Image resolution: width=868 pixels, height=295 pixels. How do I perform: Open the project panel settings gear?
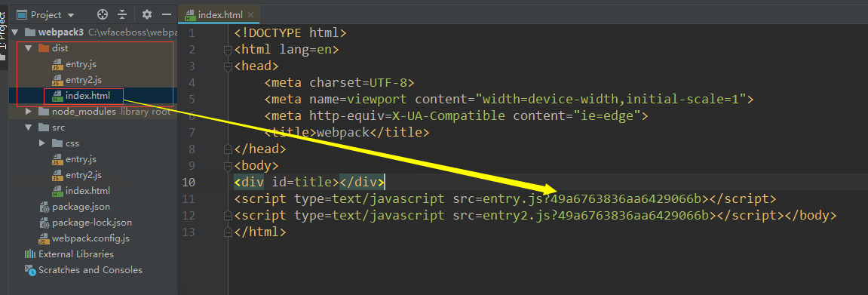click(x=147, y=15)
